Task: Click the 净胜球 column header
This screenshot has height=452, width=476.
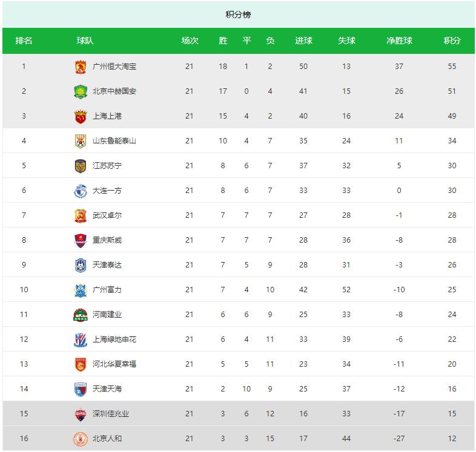Action: click(399, 41)
